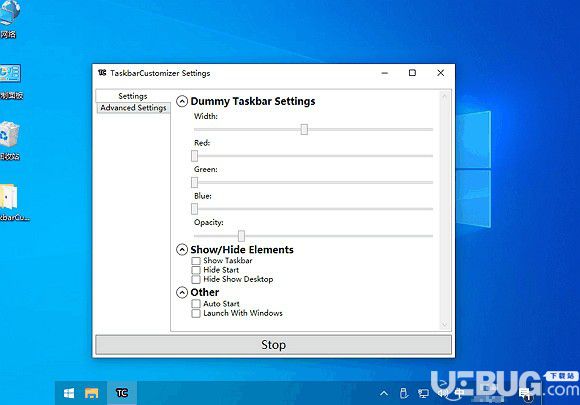The height and width of the screenshot is (405, 580).
Task: Collapse the Other section
Action: (x=182, y=293)
